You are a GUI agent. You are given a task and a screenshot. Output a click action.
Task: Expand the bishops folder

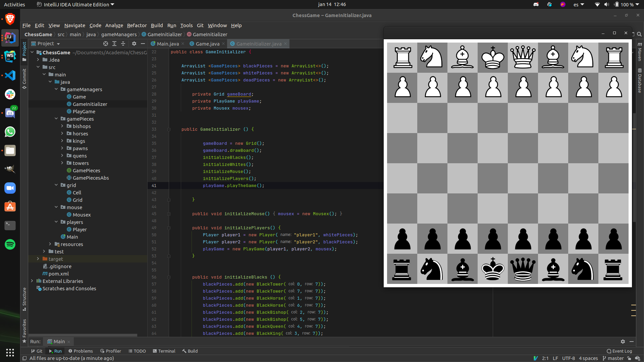62,126
